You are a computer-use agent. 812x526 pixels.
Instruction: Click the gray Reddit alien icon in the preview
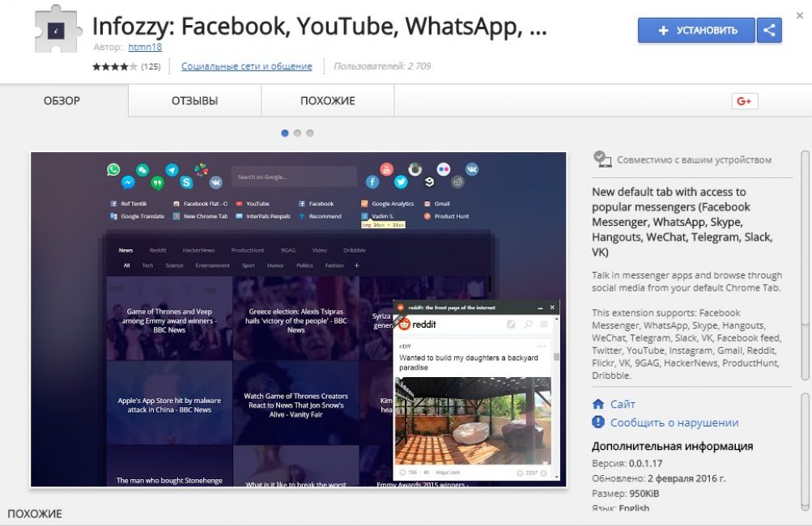click(457, 182)
